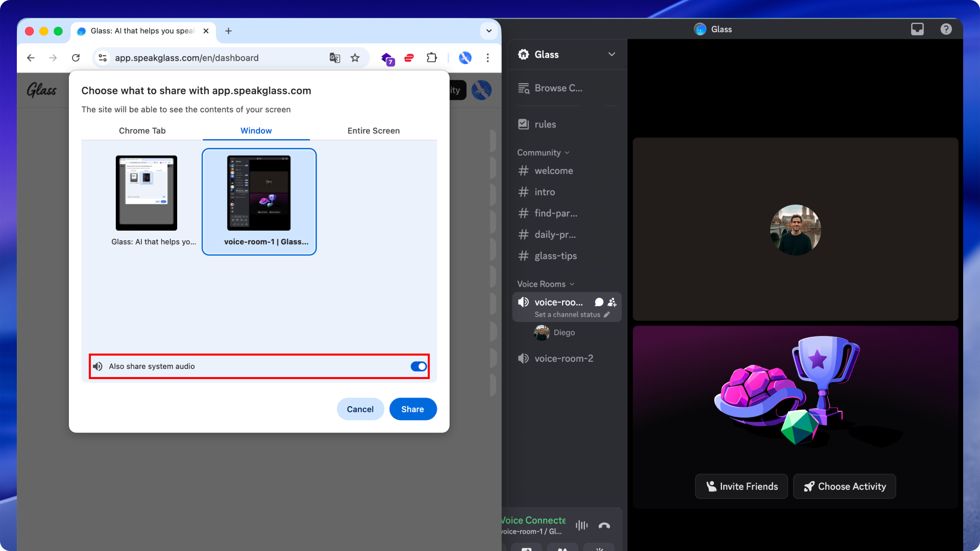Viewport: 980px width, 551px height.
Task: Disconnect the call with the hang-up icon
Action: tap(604, 525)
